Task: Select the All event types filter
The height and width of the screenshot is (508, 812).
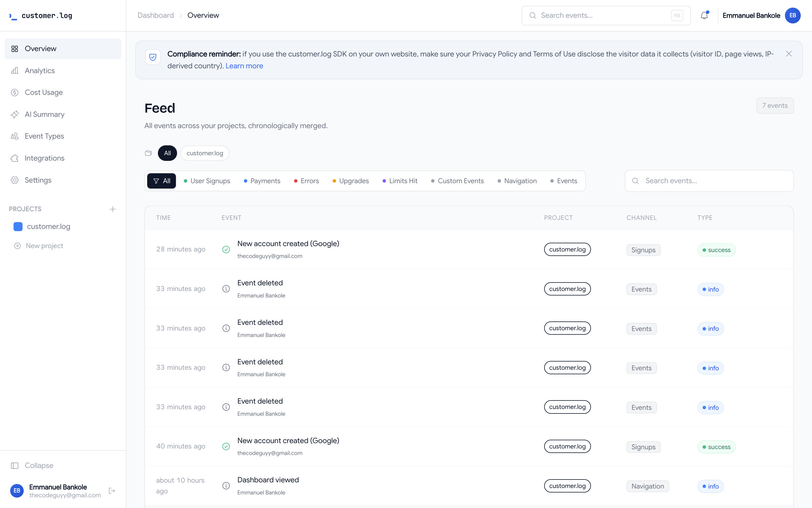Action: point(162,181)
